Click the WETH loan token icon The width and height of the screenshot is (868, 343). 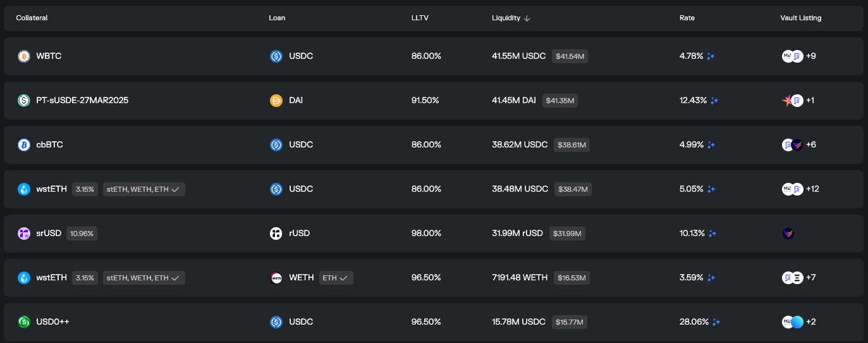[x=276, y=278]
